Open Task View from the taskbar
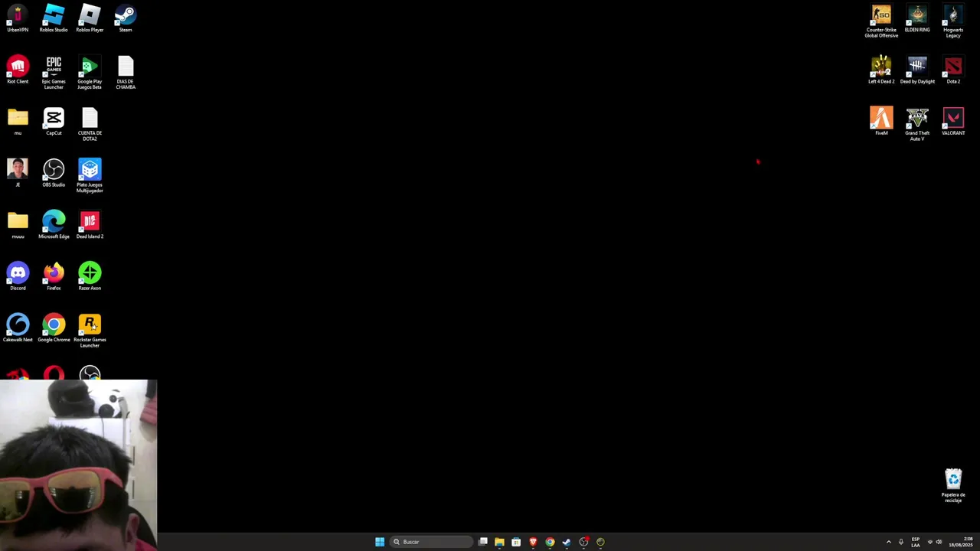 pyautogui.click(x=483, y=542)
